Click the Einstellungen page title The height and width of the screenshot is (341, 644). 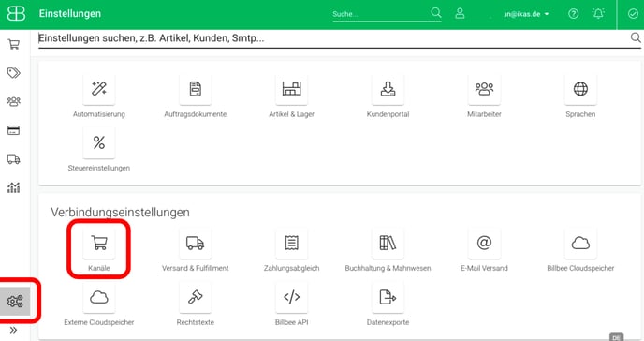point(70,13)
